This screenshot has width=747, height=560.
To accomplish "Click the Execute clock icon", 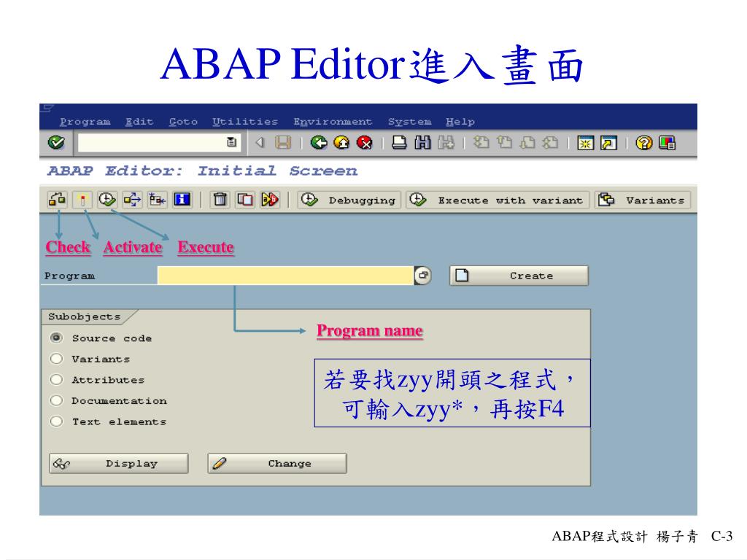I will pos(107,200).
